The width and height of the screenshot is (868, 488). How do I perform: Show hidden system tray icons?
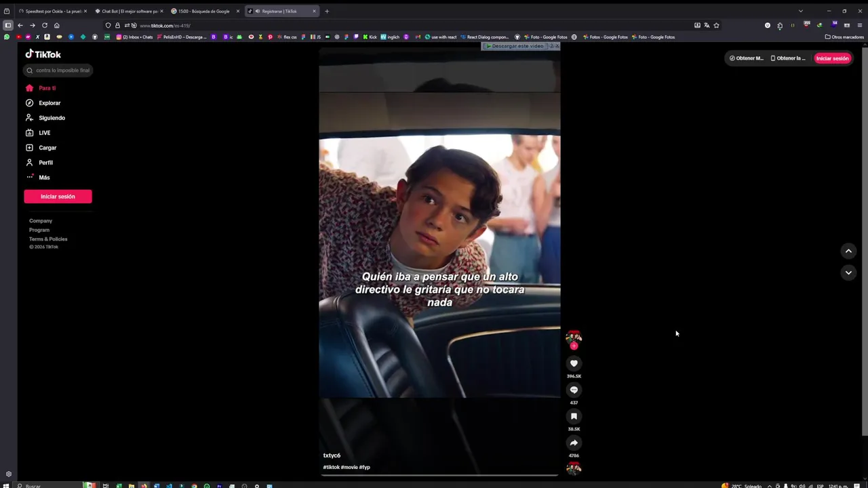pos(769,485)
